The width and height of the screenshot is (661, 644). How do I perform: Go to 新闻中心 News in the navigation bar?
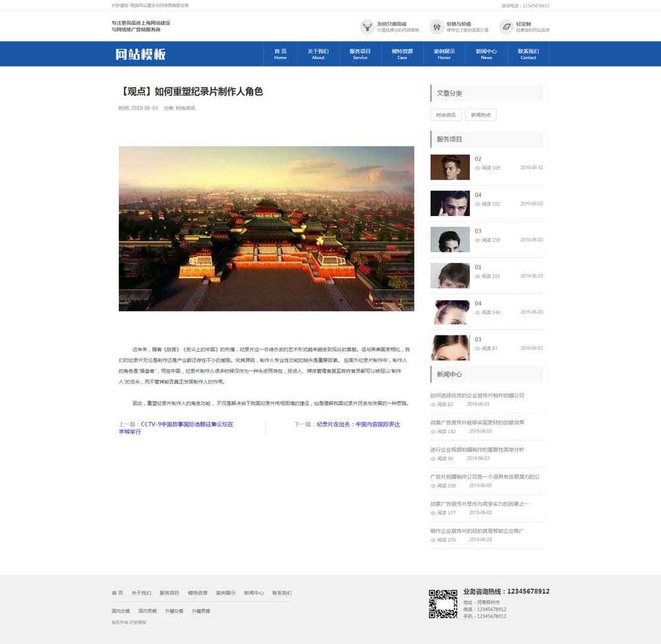486,54
